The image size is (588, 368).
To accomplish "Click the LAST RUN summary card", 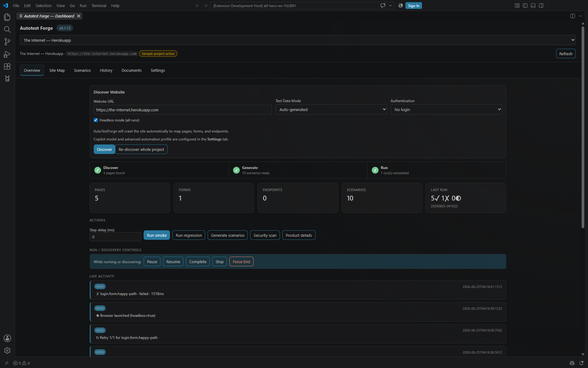I will (466, 198).
